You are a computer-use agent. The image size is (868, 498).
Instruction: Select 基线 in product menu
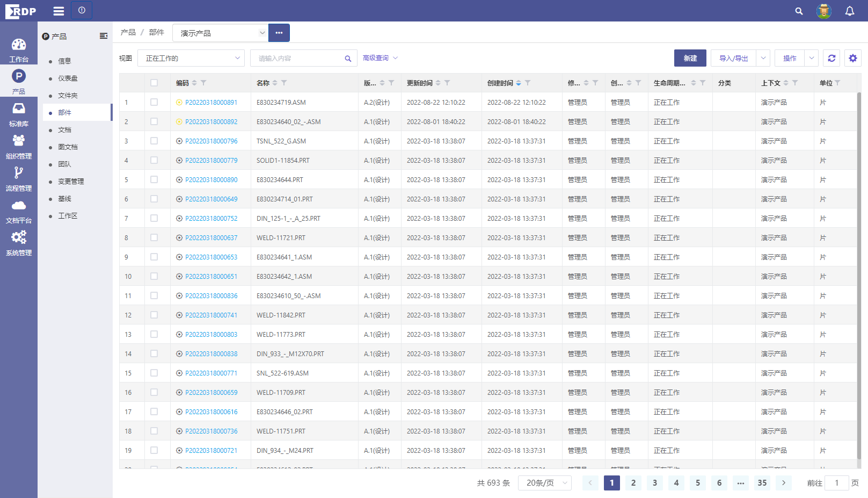tap(64, 199)
